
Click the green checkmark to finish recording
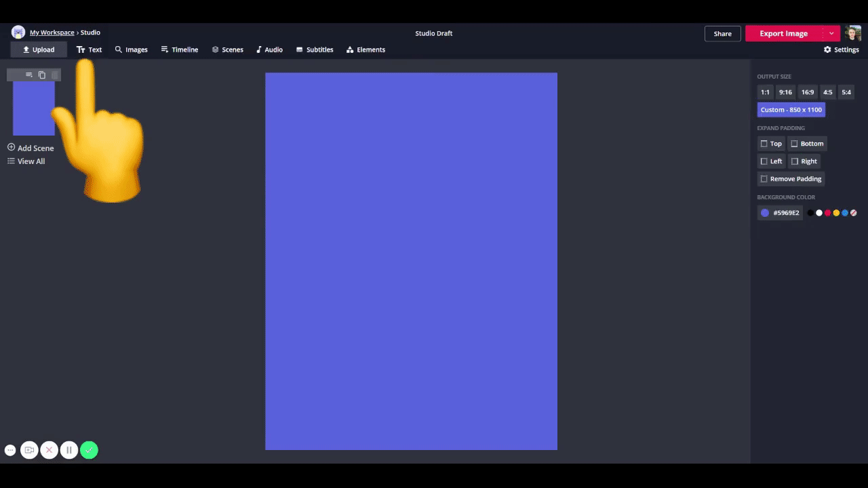(x=89, y=450)
